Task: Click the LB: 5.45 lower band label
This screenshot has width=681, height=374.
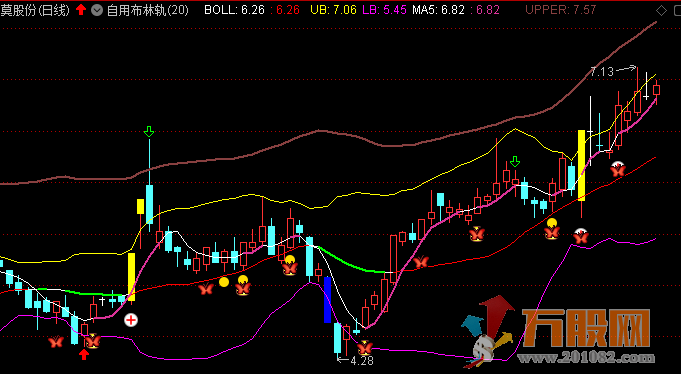Action: 384,10
